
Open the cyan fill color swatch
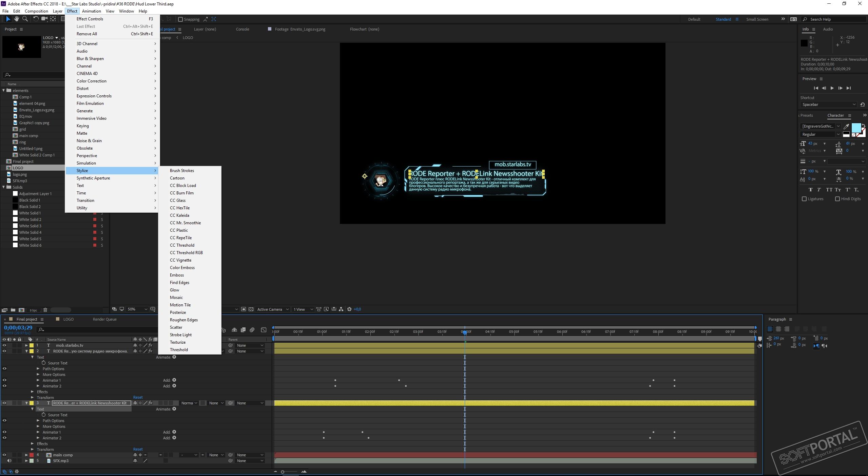coord(856,128)
